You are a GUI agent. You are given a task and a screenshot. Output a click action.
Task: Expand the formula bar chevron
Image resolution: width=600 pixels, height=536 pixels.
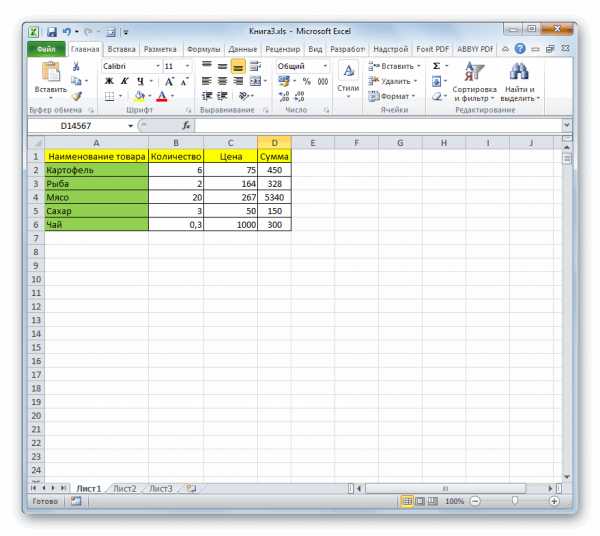pyautogui.click(x=567, y=125)
